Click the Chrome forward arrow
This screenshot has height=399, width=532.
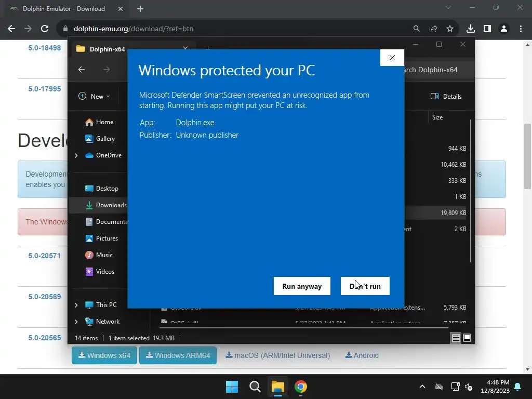click(28, 29)
